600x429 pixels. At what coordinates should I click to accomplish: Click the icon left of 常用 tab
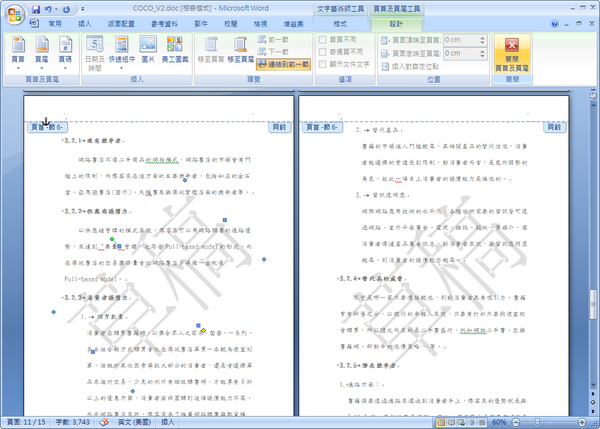pyautogui.click(x=34, y=23)
